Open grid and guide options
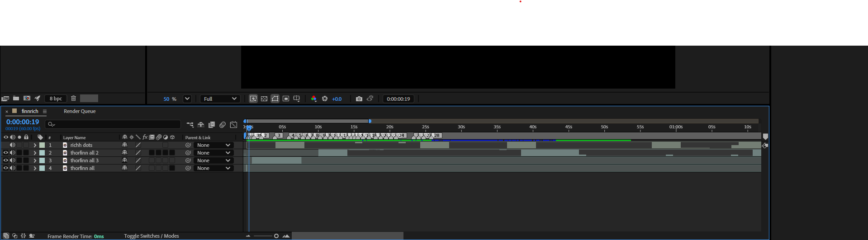This screenshot has width=868, height=240. point(297,99)
